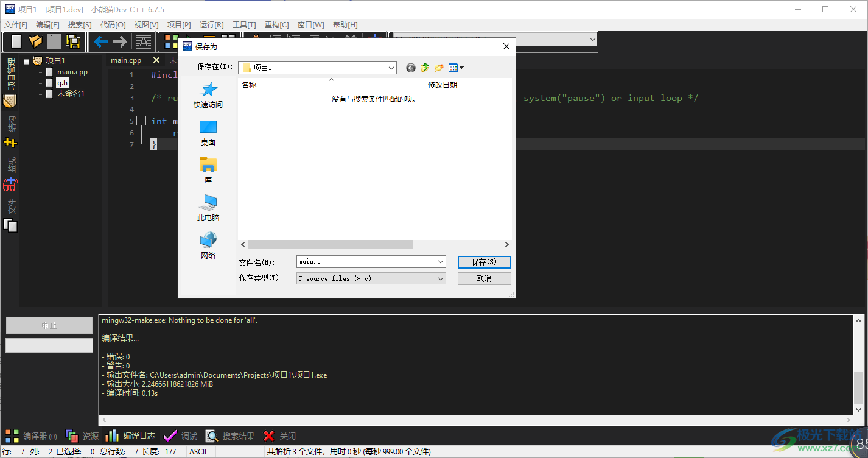This screenshot has width=868, height=458.
Task: Switch to the 编译日志 bottom tab
Action: coord(130,436)
